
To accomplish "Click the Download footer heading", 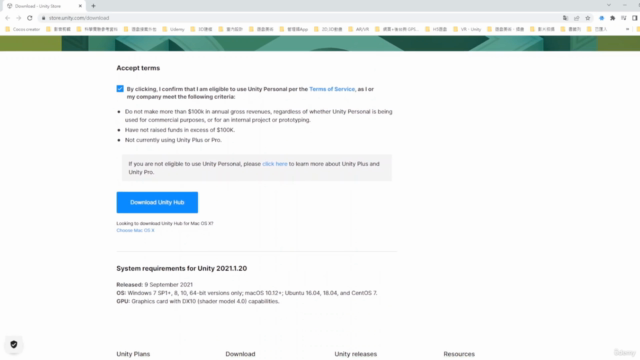I will click(x=240, y=354).
